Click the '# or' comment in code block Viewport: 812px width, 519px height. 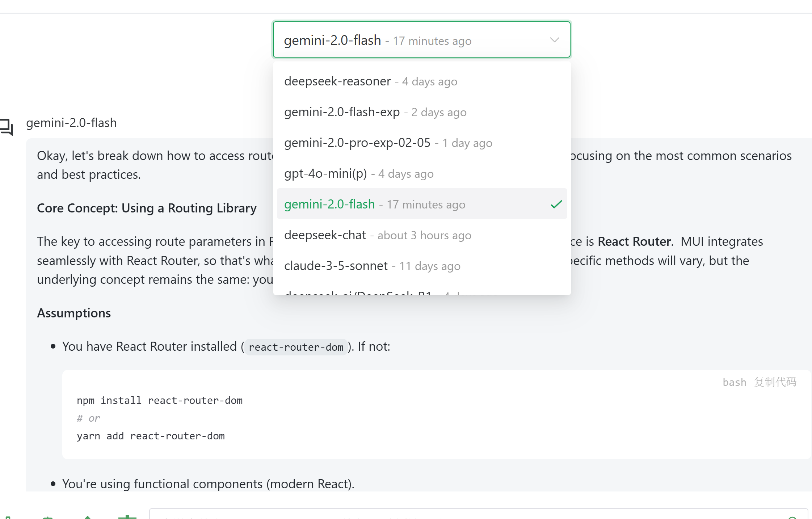pyautogui.click(x=88, y=418)
